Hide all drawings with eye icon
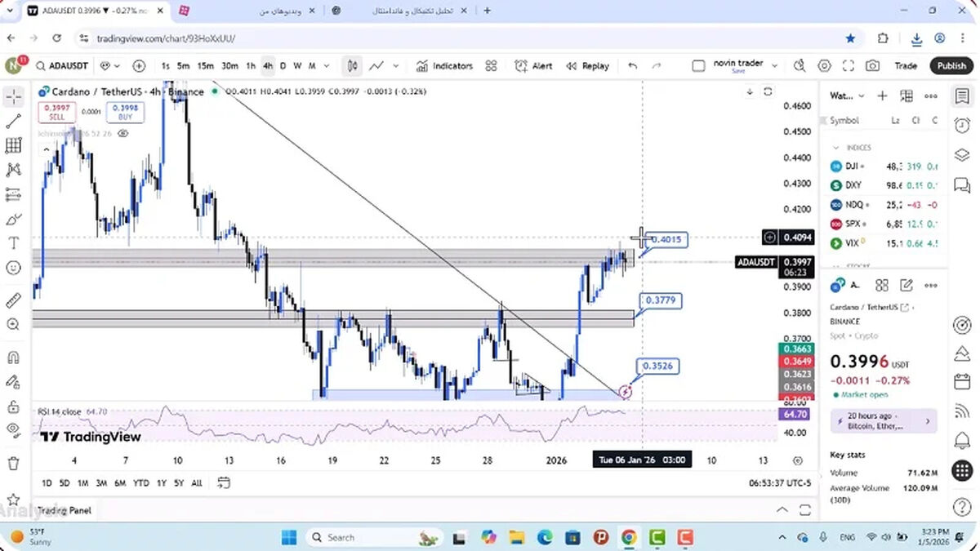980x551 pixels. tap(13, 429)
